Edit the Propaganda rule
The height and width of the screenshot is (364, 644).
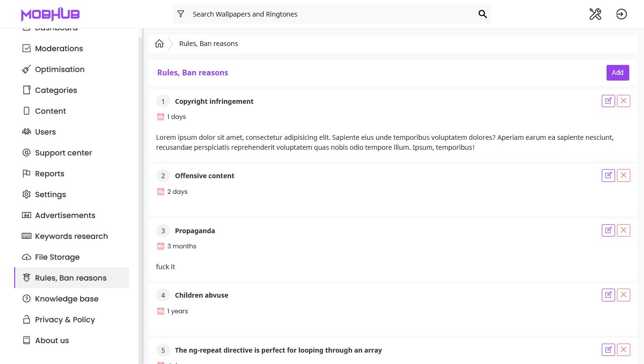click(x=608, y=230)
